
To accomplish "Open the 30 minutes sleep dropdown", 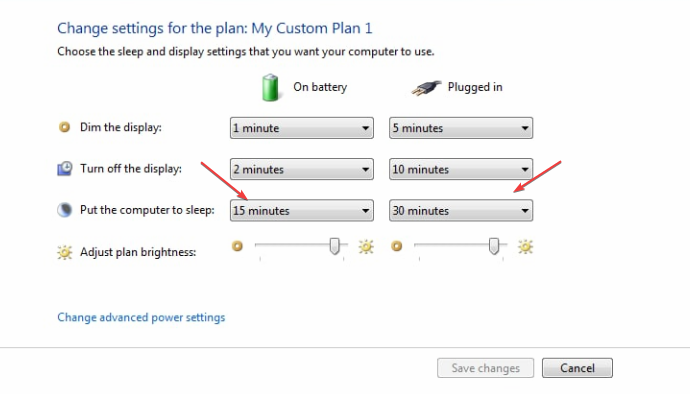I will click(461, 210).
